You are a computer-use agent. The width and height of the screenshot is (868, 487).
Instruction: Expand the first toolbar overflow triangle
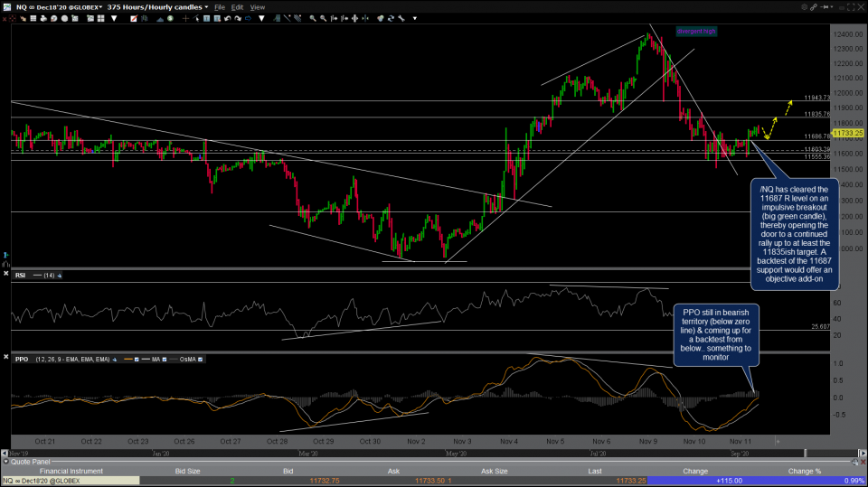(x=114, y=18)
